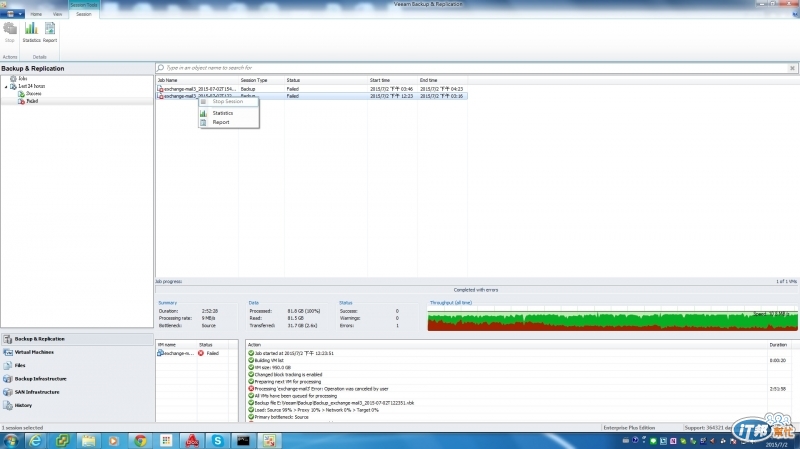Sort by the Status column header

click(x=326, y=80)
